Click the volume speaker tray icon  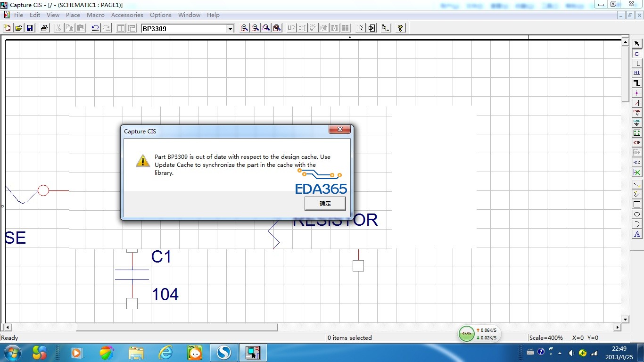(x=571, y=353)
